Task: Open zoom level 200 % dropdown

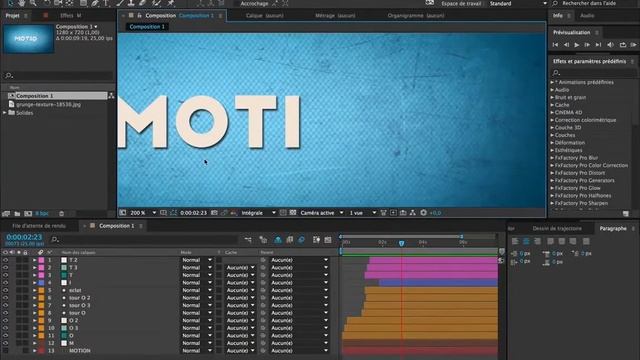Action: [x=143, y=213]
